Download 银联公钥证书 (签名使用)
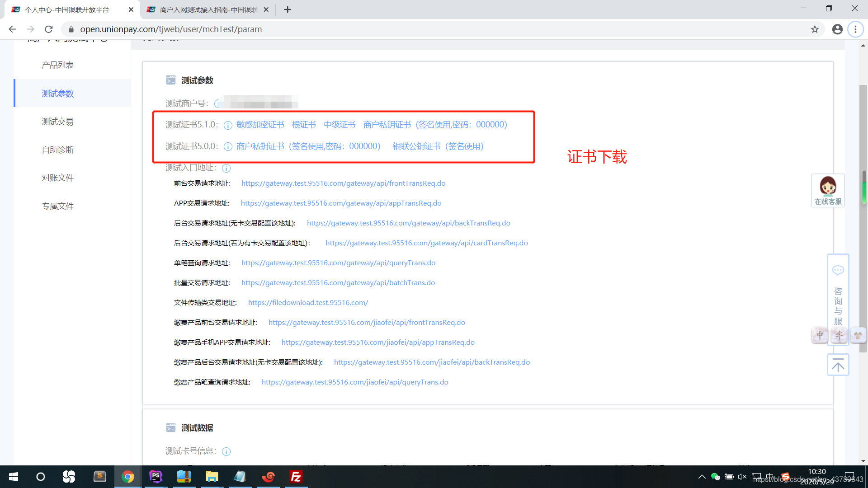 (438, 146)
